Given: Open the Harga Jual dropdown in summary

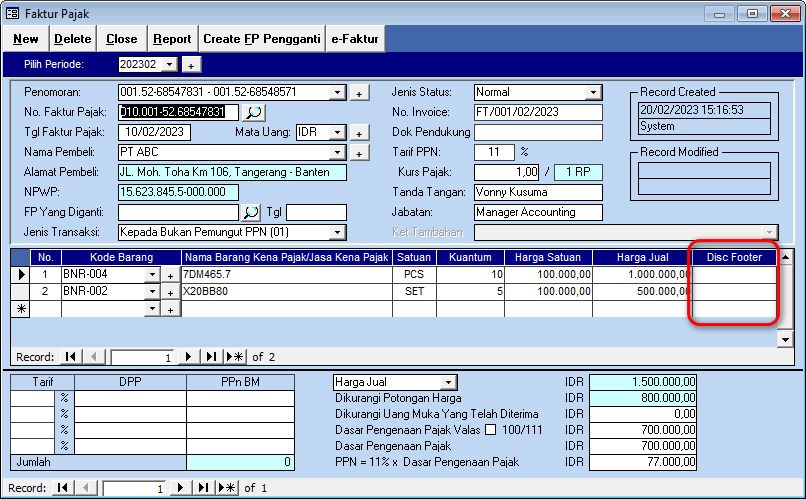Looking at the screenshot, I should (448, 382).
